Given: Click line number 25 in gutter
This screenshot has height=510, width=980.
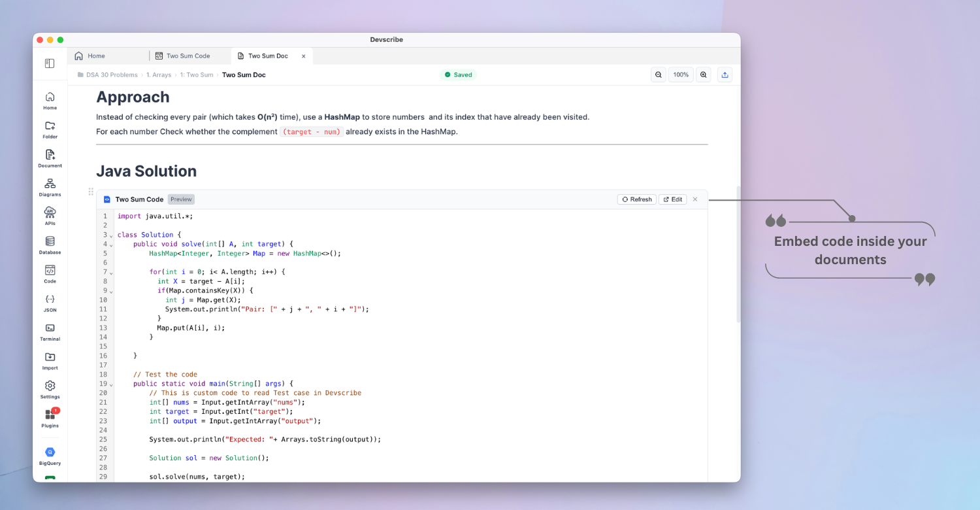Looking at the screenshot, I should [x=103, y=439].
